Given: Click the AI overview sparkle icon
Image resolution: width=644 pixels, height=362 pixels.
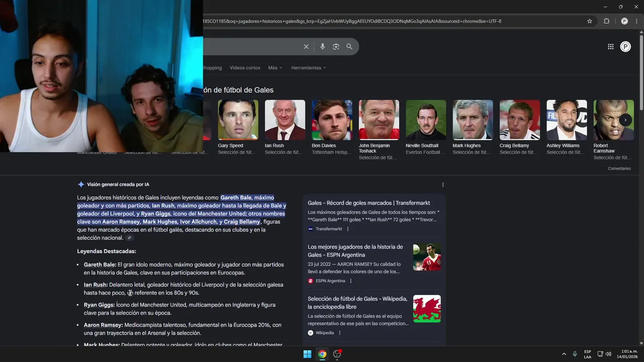Looking at the screenshot, I should [81, 185].
